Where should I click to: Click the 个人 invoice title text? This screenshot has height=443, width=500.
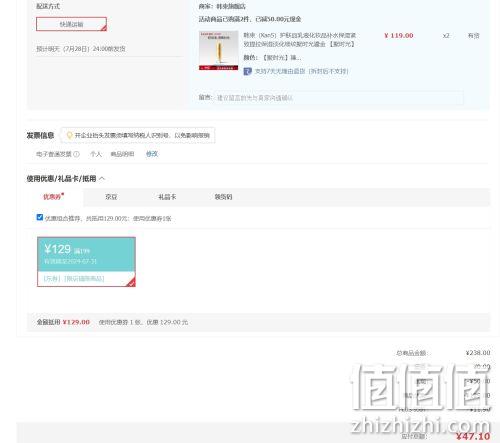coord(96,154)
